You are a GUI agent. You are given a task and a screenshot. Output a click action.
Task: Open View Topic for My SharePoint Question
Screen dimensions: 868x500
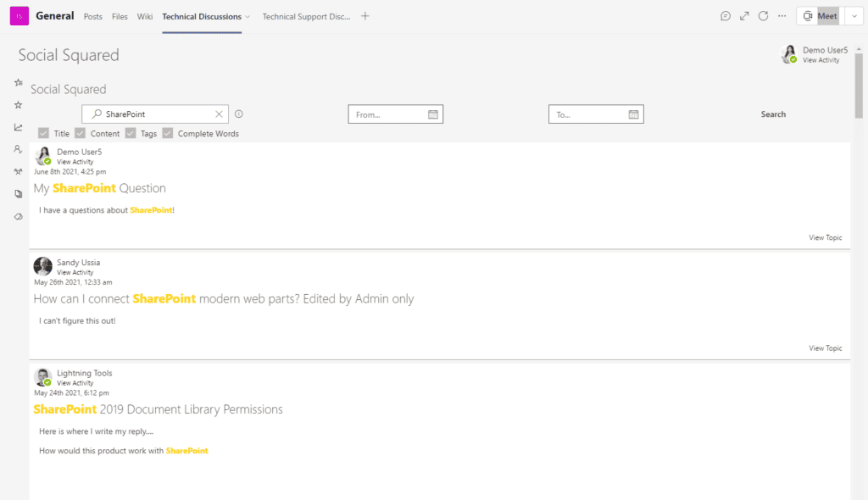click(825, 237)
